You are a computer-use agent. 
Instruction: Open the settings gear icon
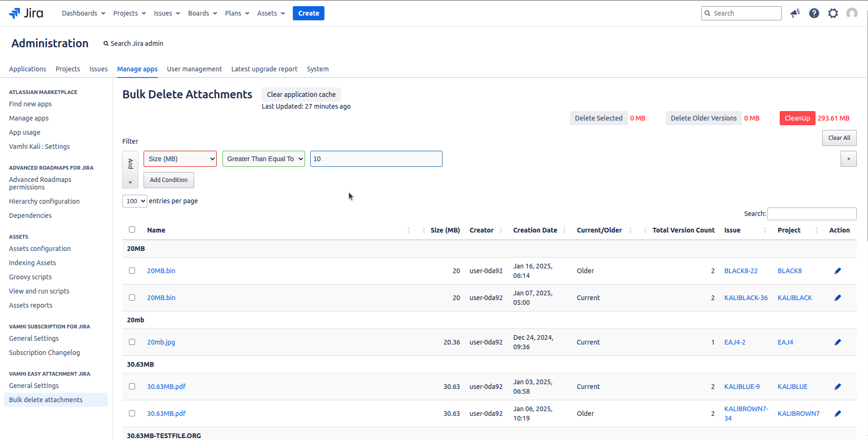(833, 13)
